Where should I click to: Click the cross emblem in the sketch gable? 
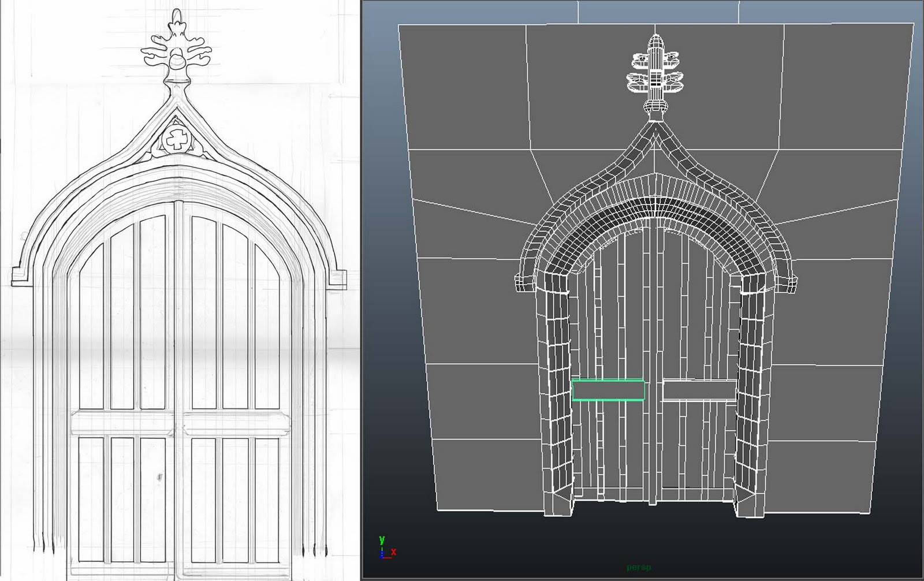176,139
